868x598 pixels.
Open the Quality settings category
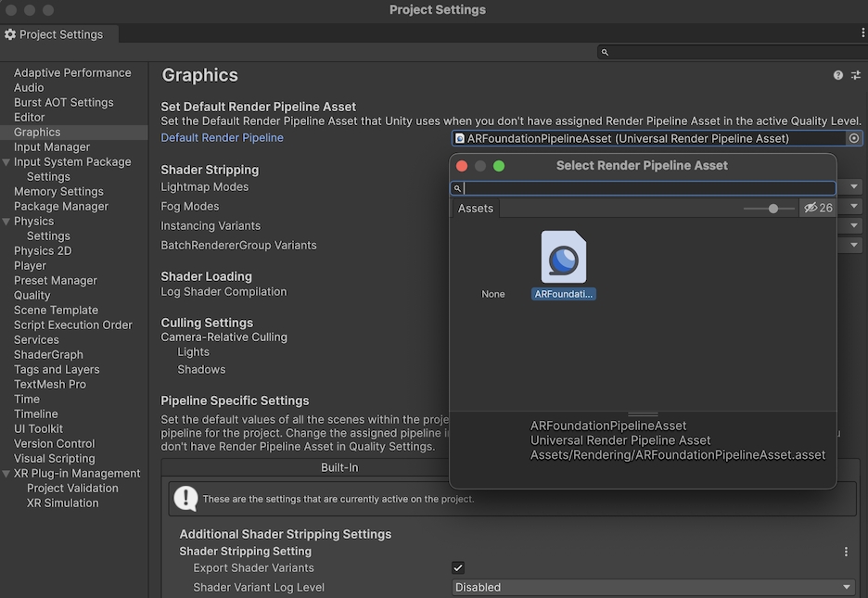coord(32,295)
